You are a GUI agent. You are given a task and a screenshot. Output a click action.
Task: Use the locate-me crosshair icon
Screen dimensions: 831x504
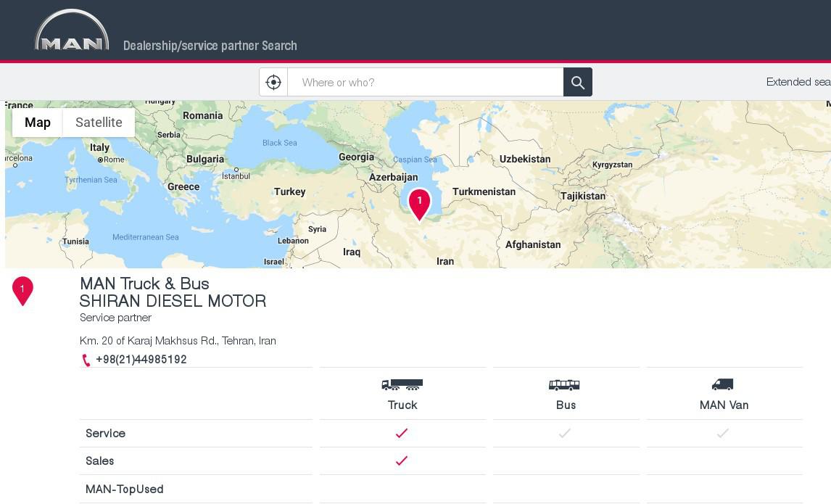coord(273,82)
